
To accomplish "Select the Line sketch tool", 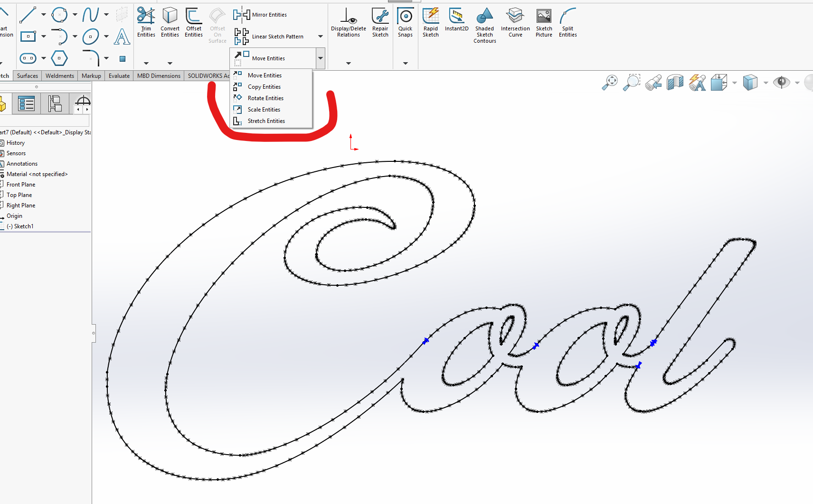I will tap(28, 15).
